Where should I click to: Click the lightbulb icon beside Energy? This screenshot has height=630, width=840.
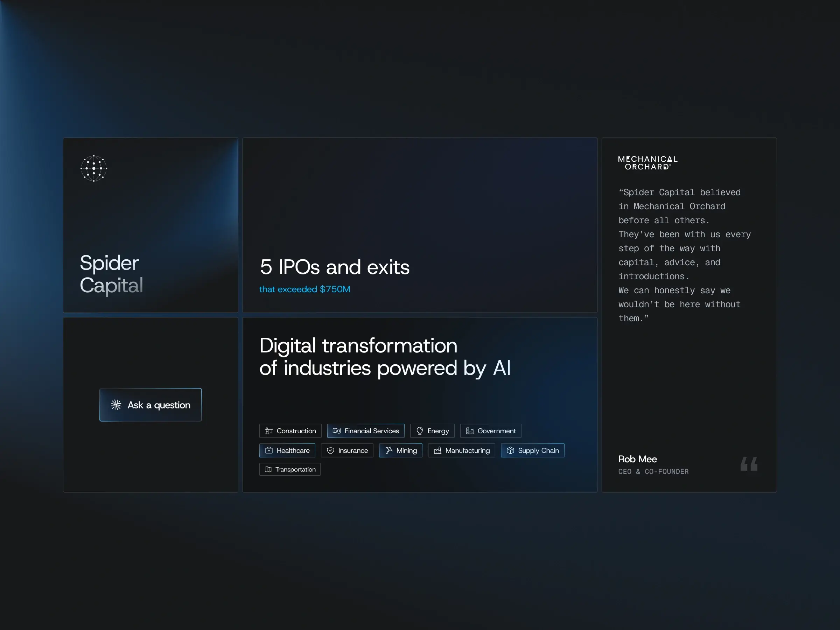[420, 430]
